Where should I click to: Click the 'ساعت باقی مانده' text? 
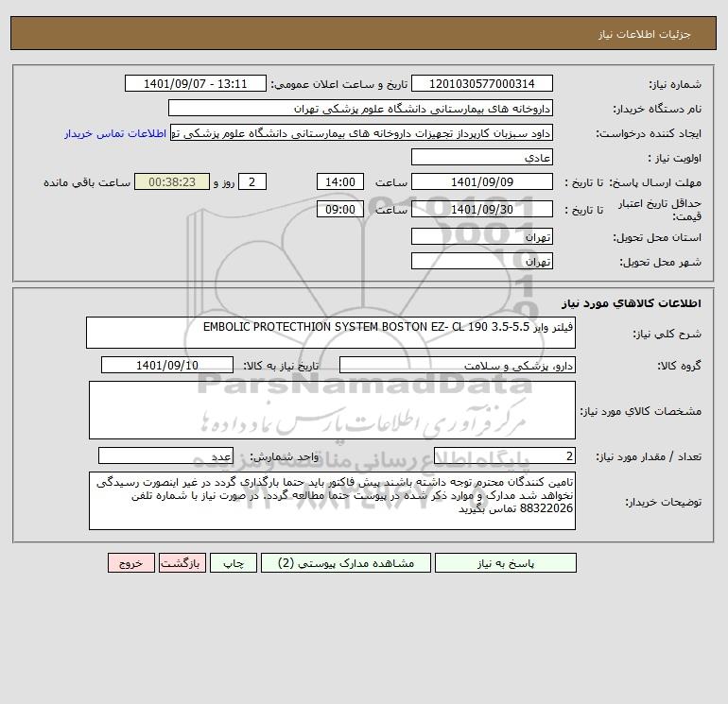[x=87, y=182]
